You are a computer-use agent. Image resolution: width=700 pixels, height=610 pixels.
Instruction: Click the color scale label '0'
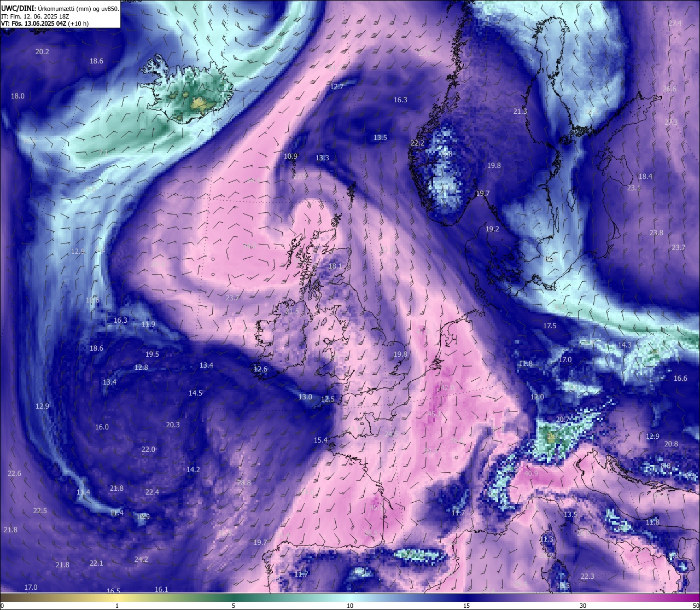(x=2, y=606)
